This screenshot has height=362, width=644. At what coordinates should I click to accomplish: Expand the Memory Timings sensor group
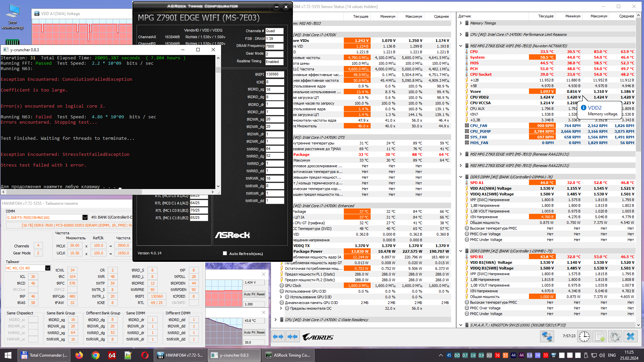coord(461,23)
